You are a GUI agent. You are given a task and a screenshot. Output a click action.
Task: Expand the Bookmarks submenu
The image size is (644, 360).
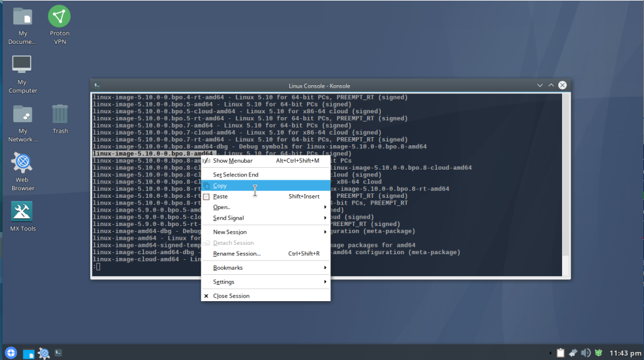point(266,267)
